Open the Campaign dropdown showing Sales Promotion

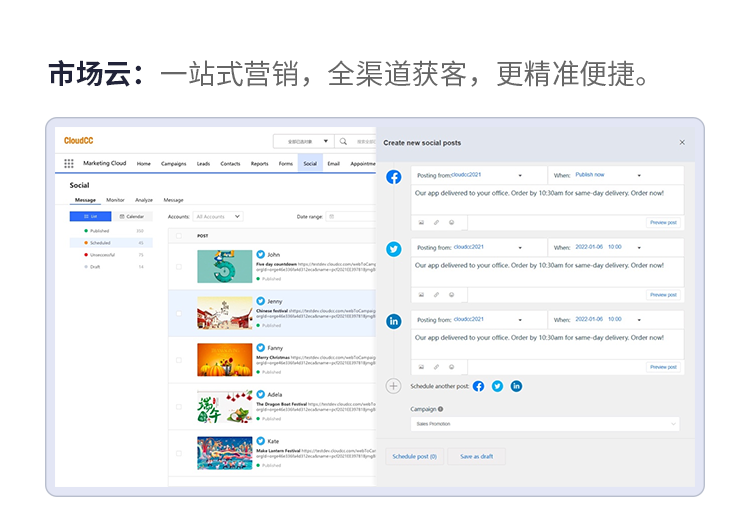click(545, 424)
